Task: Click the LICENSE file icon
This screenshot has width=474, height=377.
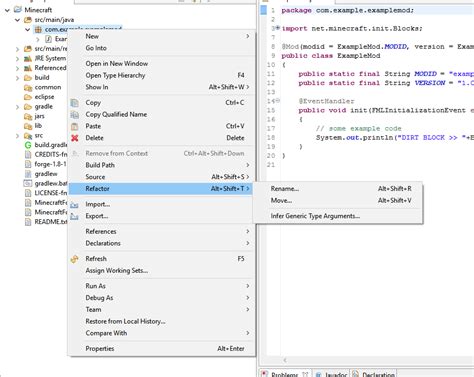Action: tap(28, 193)
